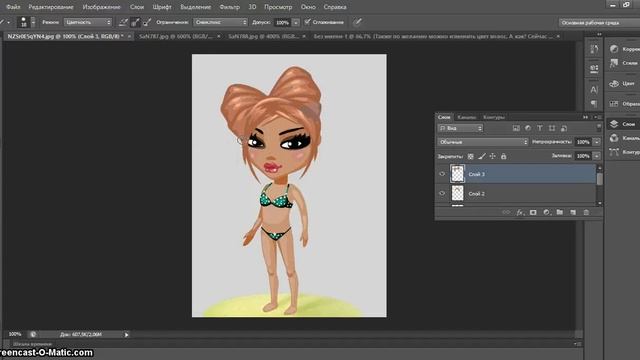Viewport: 640px width, 360px height.
Task: Add a layer mask
Action: [533, 212]
